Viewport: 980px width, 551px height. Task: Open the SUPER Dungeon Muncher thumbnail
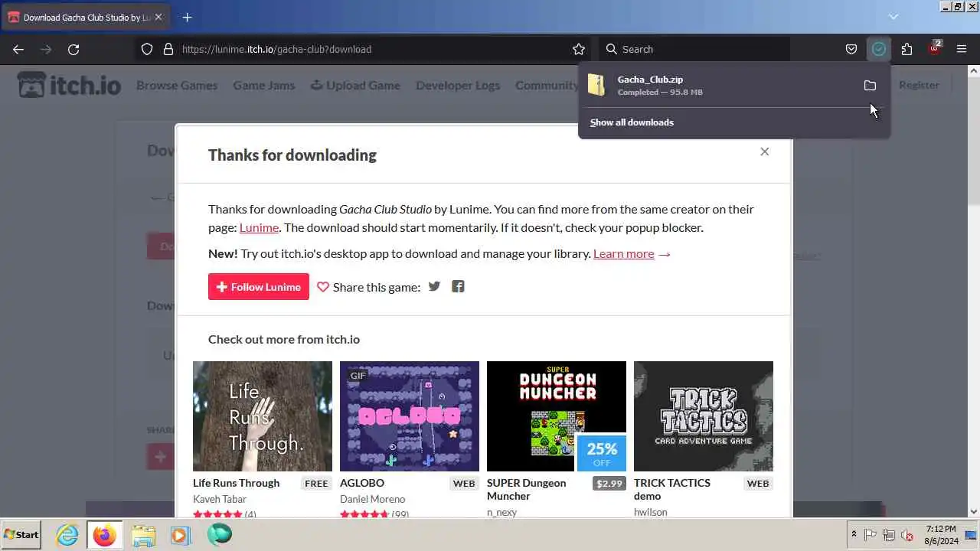point(557,416)
